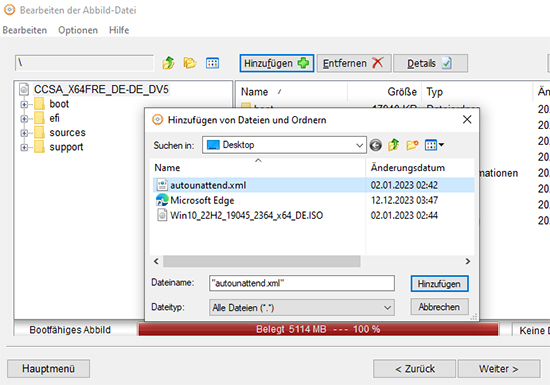Click Abbrechen button in dialog
This screenshot has height=385, width=550.
(x=439, y=307)
